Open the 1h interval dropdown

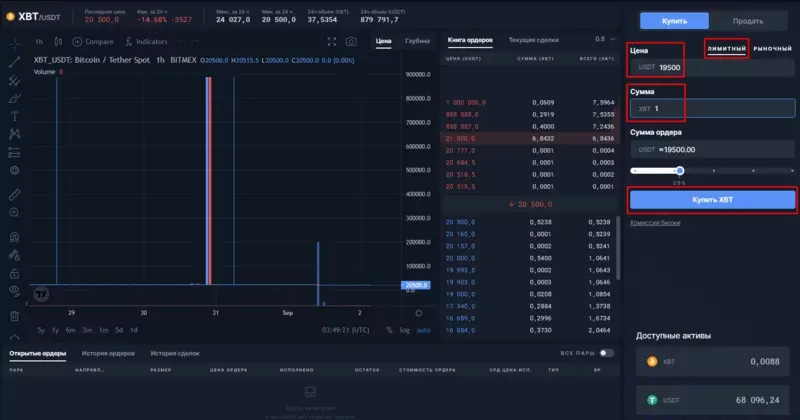click(39, 41)
